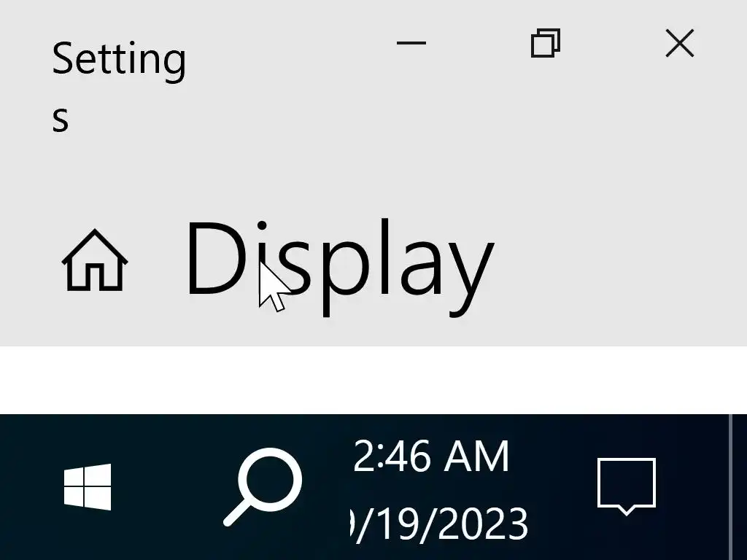Click the 2:46 AM taskbar clock
The image size is (747, 560).
pos(431,456)
